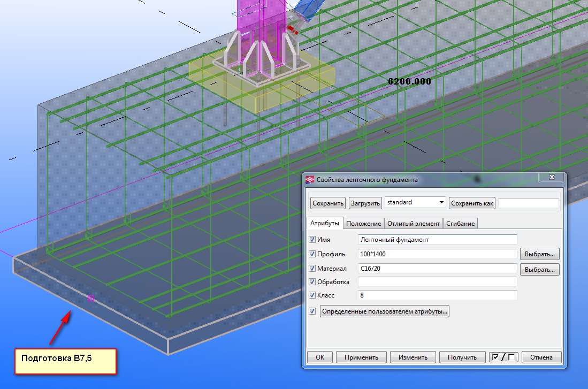588x389 pixels.
Task: Click the Tekla icon in dialog title bar
Action: (310, 180)
